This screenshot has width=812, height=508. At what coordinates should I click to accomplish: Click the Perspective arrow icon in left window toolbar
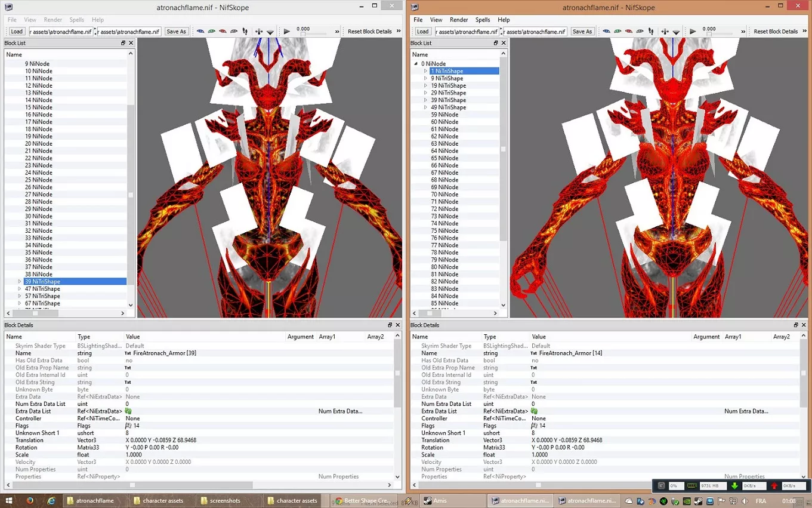(x=270, y=32)
